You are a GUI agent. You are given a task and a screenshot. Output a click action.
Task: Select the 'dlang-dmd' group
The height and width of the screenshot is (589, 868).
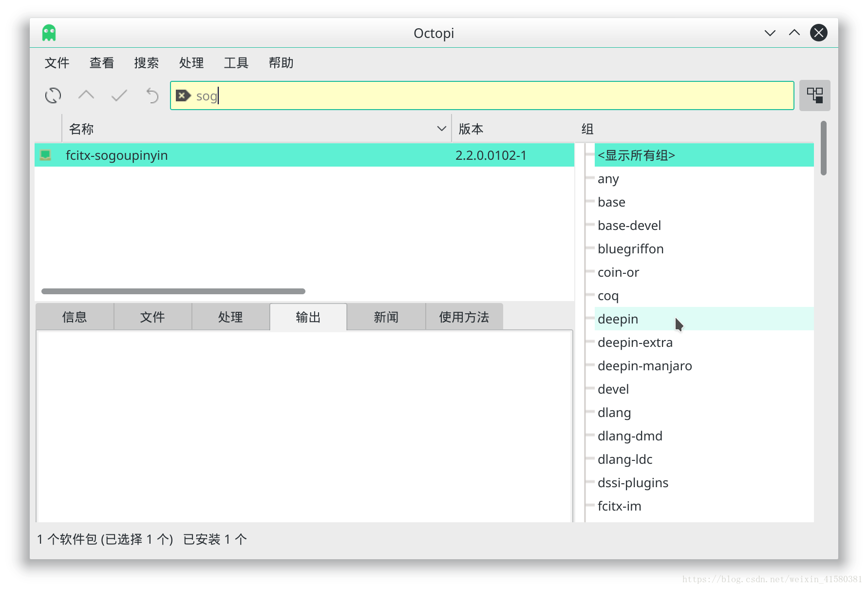[x=704, y=436]
